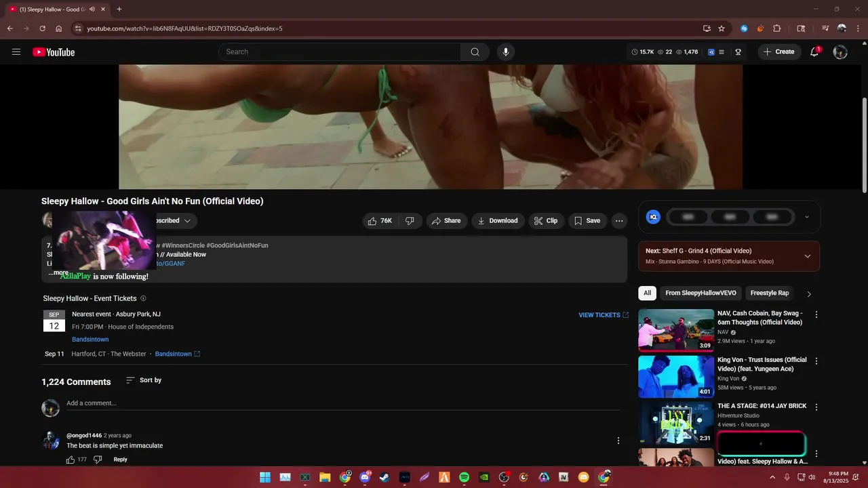
Task: Show next filter chips arrow
Action: (x=808, y=293)
